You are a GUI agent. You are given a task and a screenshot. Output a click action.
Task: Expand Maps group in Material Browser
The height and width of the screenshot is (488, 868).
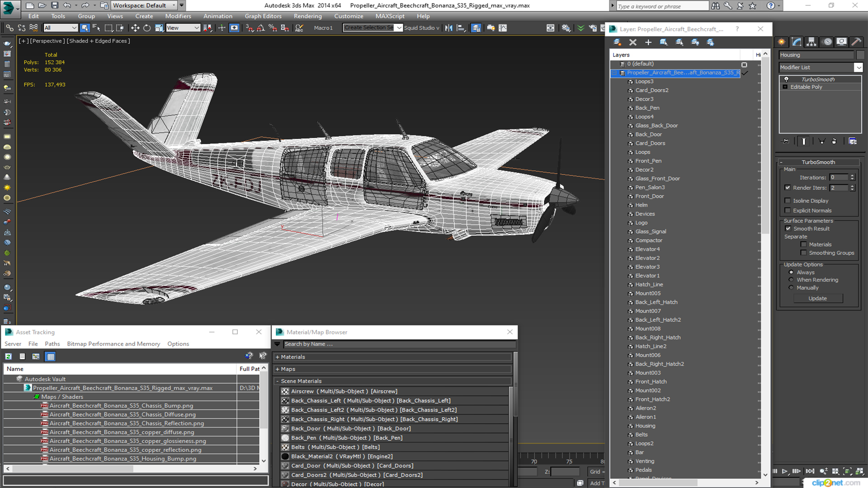point(277,369)
